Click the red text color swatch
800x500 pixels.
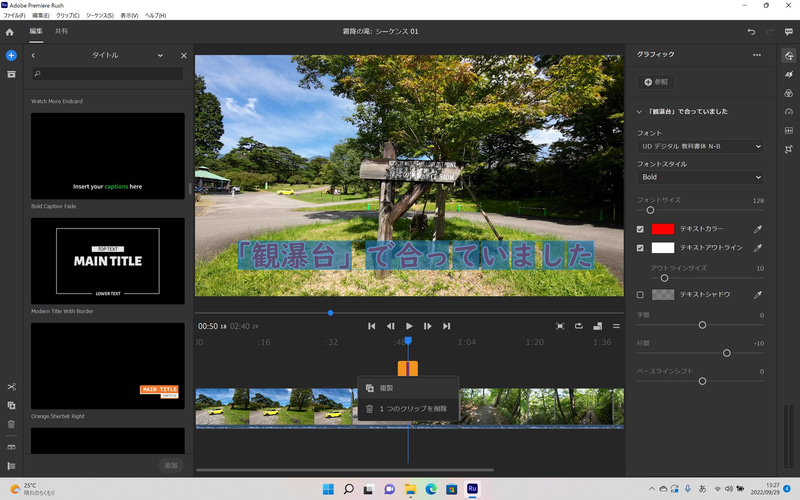pos(663,229)
